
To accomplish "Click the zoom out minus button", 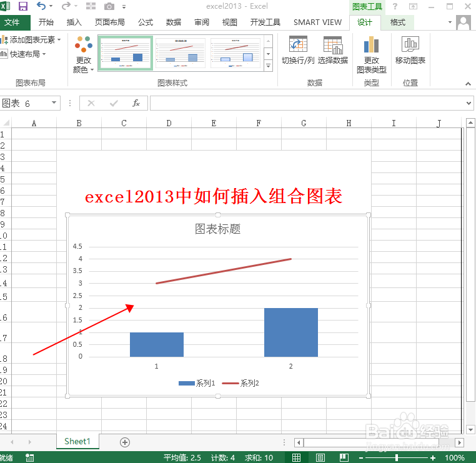I will 361,457.
